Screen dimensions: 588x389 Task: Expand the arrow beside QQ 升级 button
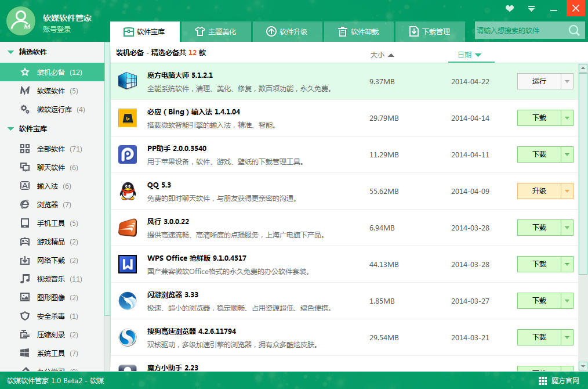567,191
